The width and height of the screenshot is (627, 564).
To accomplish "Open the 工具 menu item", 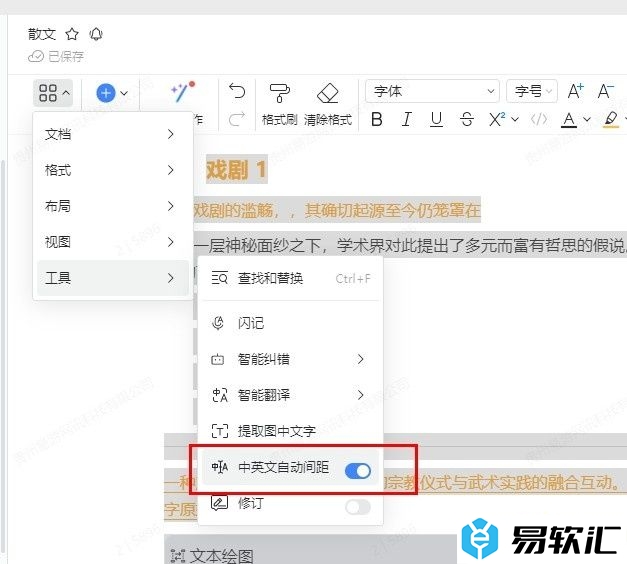I will point(113,278).
